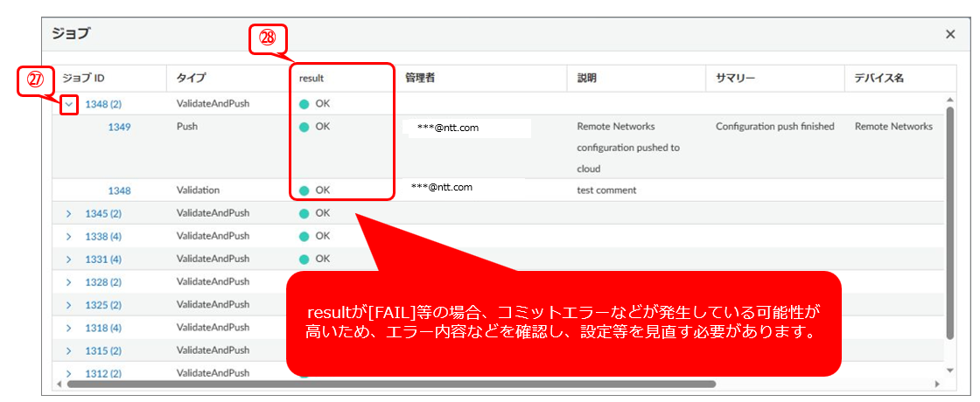The image size is (980, 402).
Task: Click the デバイス名 column header
Action: point(878,78)
